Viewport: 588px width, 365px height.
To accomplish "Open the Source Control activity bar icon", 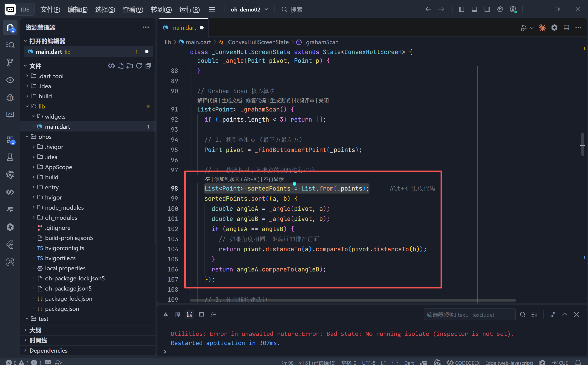I will 10,62.
